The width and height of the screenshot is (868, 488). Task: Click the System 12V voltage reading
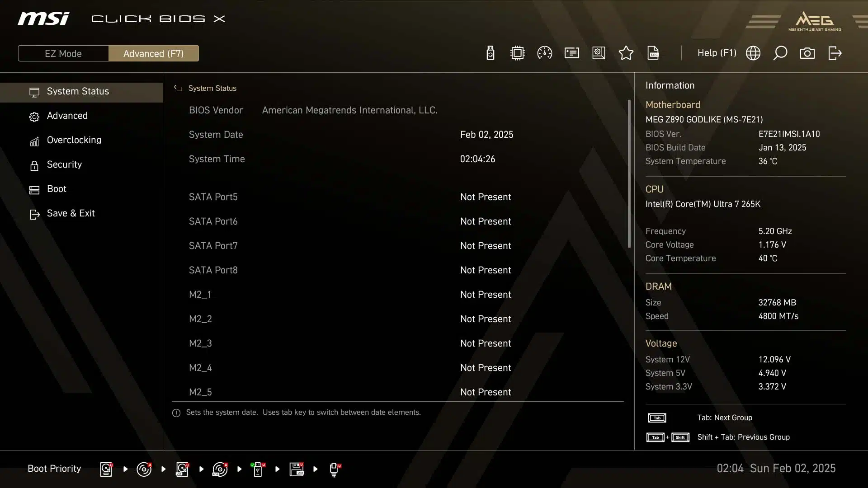coord(774,360)
